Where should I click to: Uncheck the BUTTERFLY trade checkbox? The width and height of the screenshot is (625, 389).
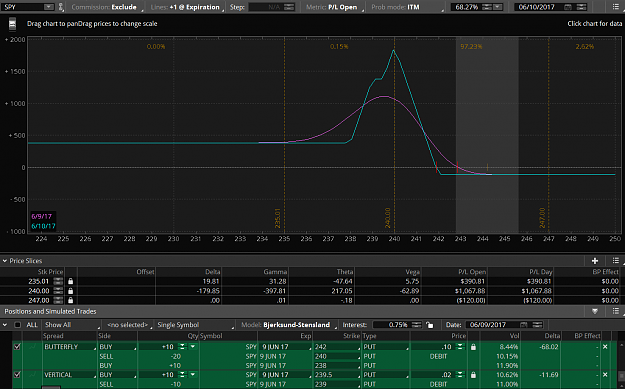[17, 347]
